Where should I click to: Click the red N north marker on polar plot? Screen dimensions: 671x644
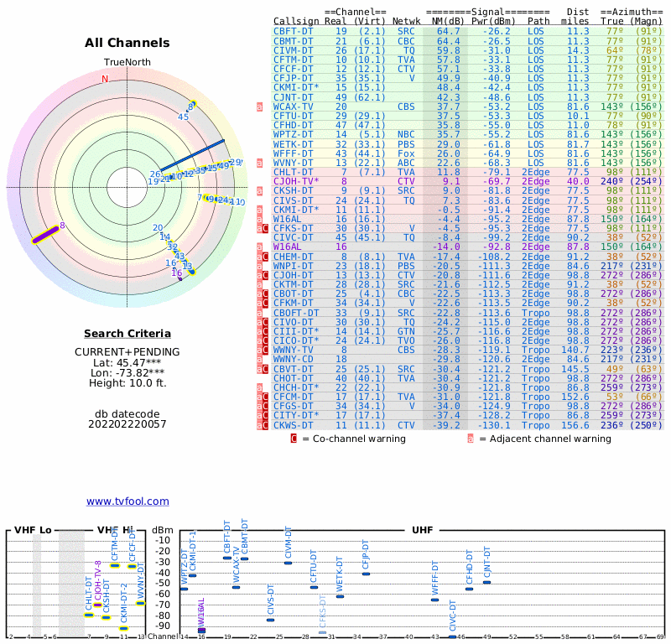tap(105, 79)
